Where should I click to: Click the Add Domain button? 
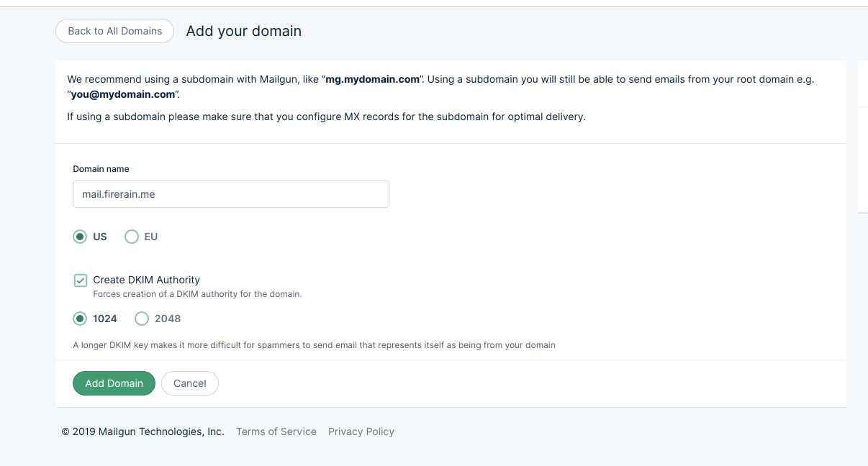[114, 383]
